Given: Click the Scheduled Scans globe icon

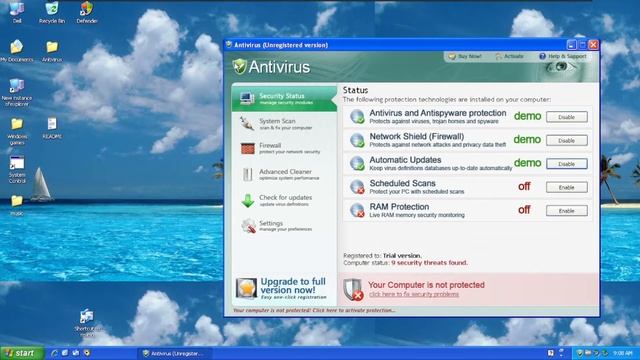Looking at the screenshot, I should pos(357,187).
